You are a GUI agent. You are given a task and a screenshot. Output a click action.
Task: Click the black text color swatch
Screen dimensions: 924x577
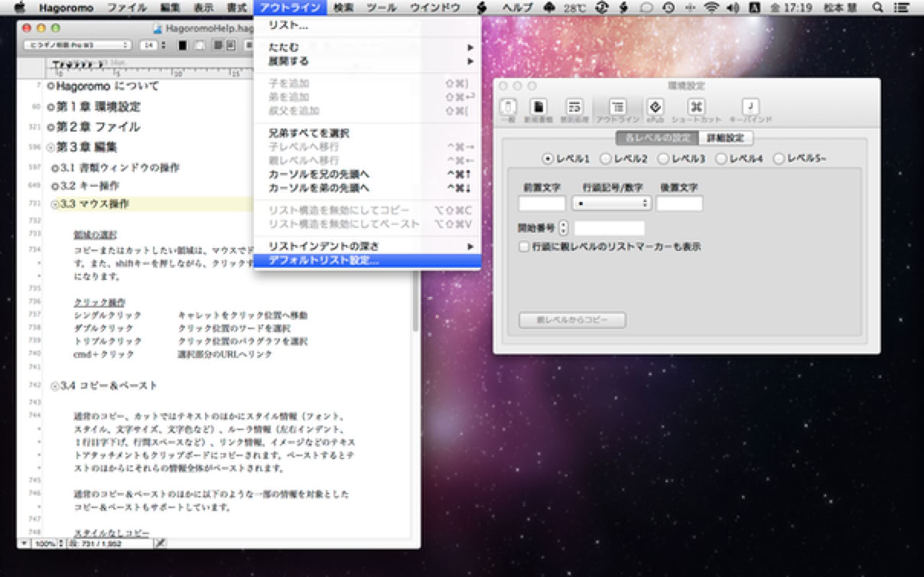[183, 45]
